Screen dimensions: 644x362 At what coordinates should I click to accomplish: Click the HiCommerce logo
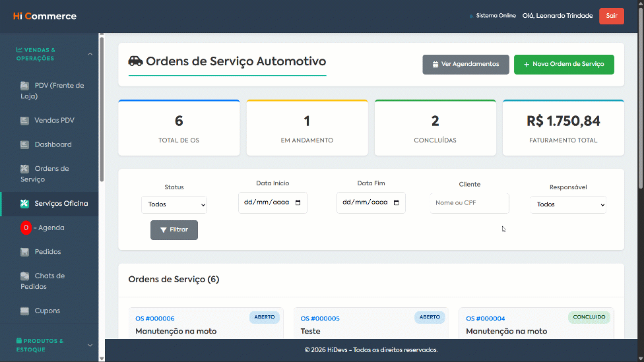pos(45,16)
